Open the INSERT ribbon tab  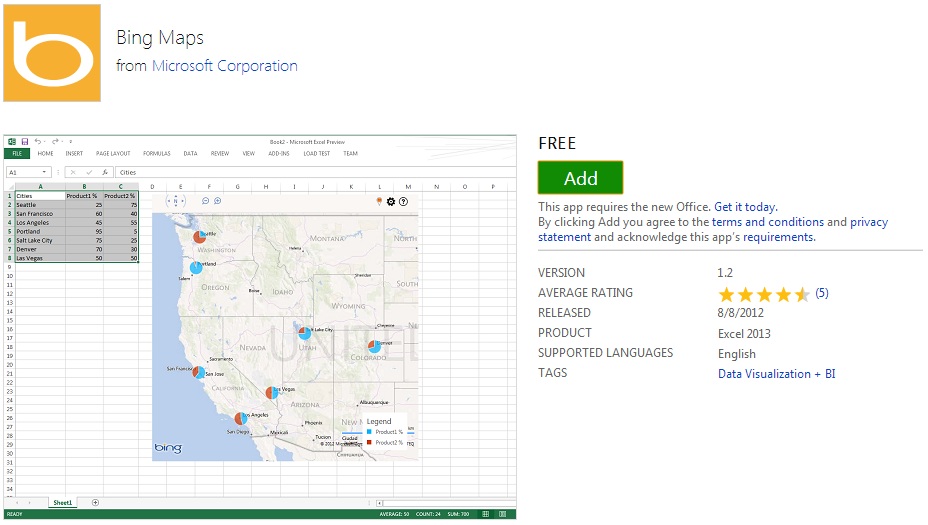(74, 153)
